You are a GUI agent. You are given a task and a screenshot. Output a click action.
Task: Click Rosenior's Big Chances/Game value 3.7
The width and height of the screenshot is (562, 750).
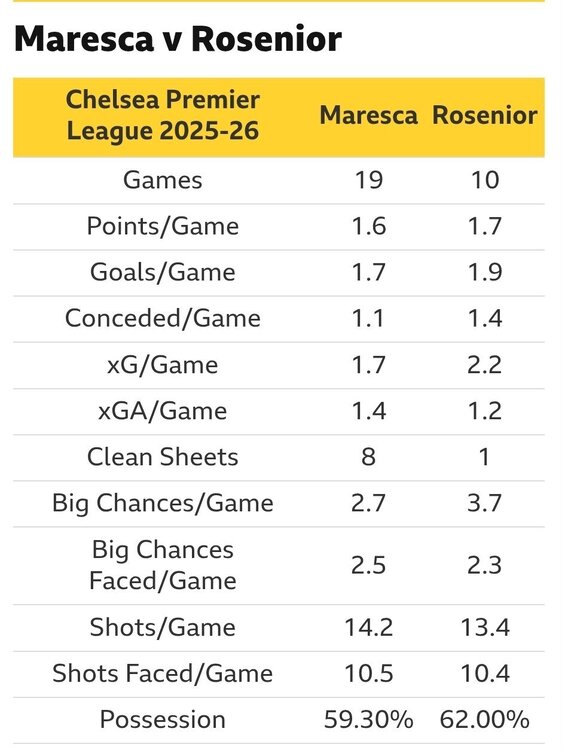pos(485,503)
